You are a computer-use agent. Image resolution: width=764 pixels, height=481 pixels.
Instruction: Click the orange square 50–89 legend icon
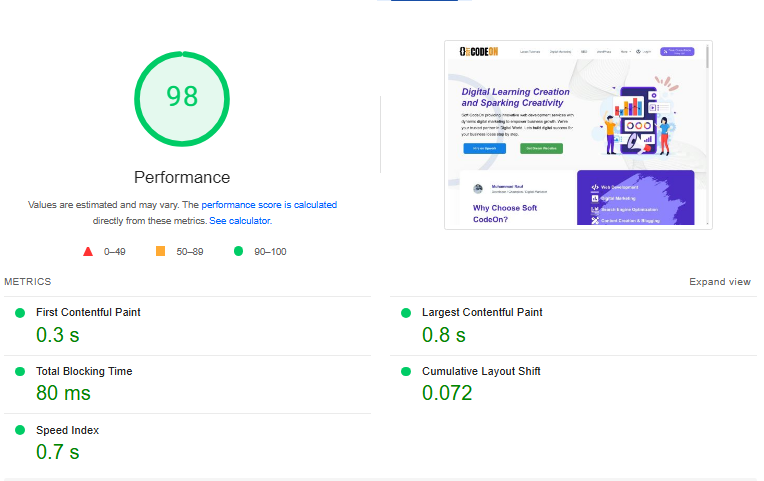(x=160, y=251)
